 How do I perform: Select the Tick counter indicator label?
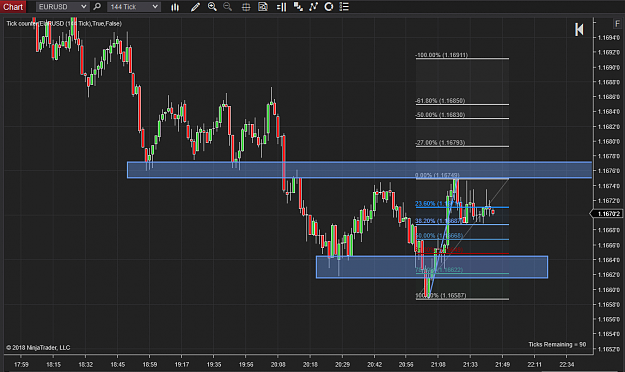(64, 24)
